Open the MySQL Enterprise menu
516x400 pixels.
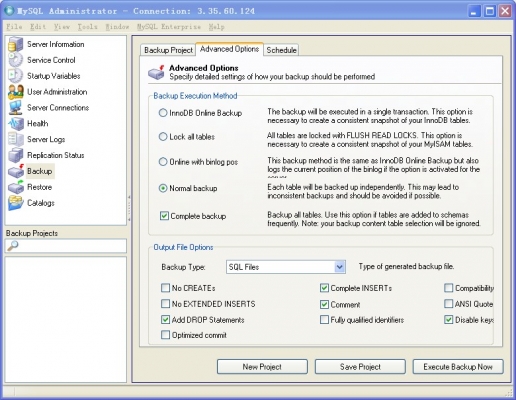pos(169,27)
